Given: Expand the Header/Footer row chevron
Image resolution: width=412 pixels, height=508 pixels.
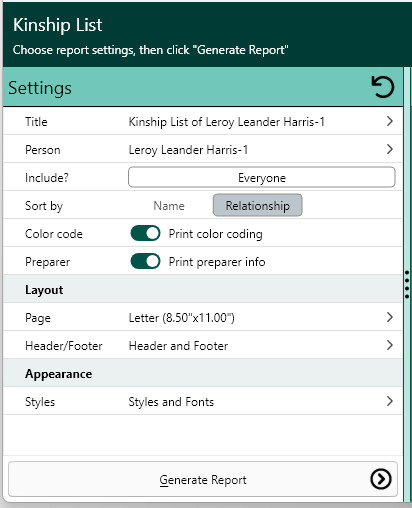Looking at the screenshot, I should pyautogui.click(x=390, y=345).
